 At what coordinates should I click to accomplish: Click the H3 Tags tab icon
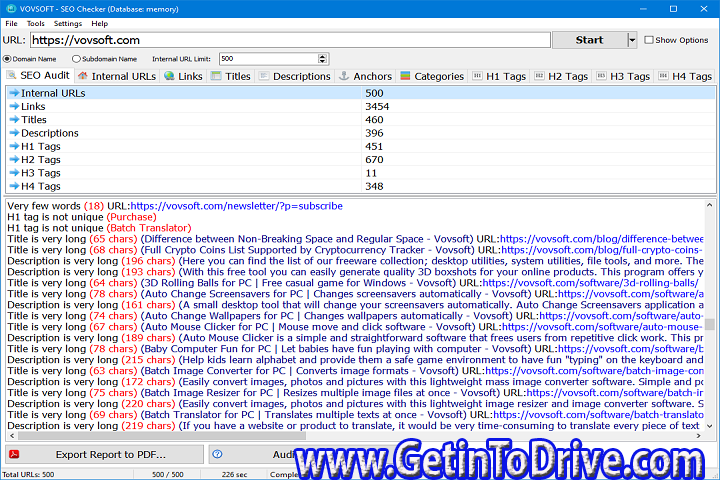click(x=601, y=76)
